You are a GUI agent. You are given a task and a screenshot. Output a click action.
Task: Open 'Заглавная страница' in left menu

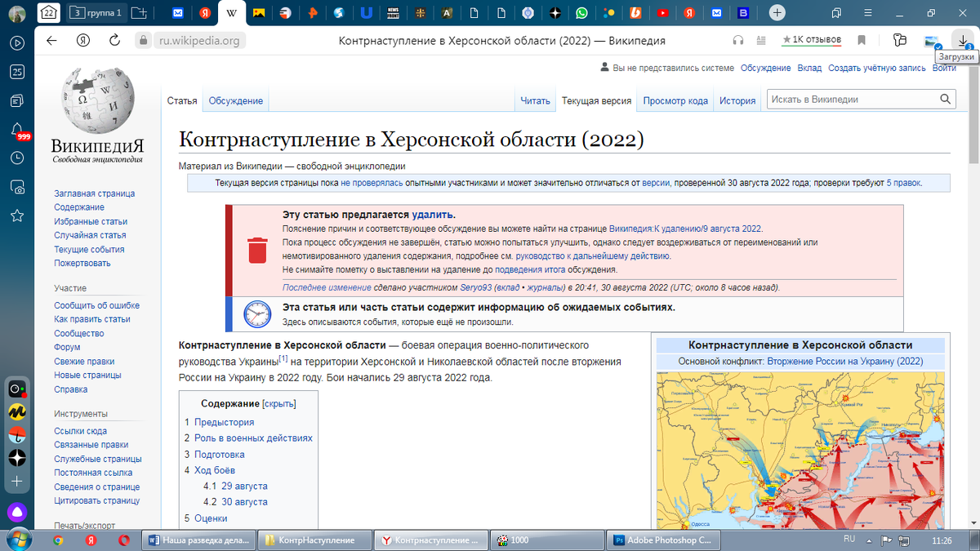pos(95,193)
